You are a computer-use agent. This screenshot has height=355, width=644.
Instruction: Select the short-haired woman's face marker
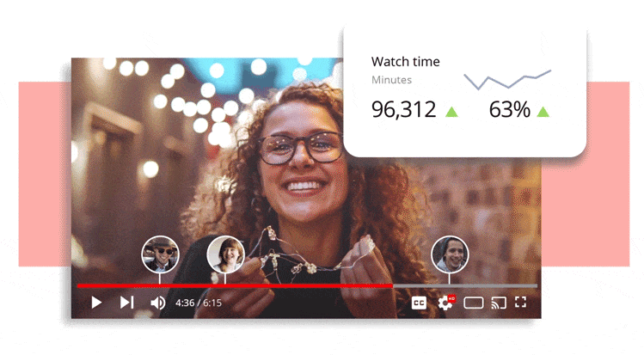coord(225,254)
